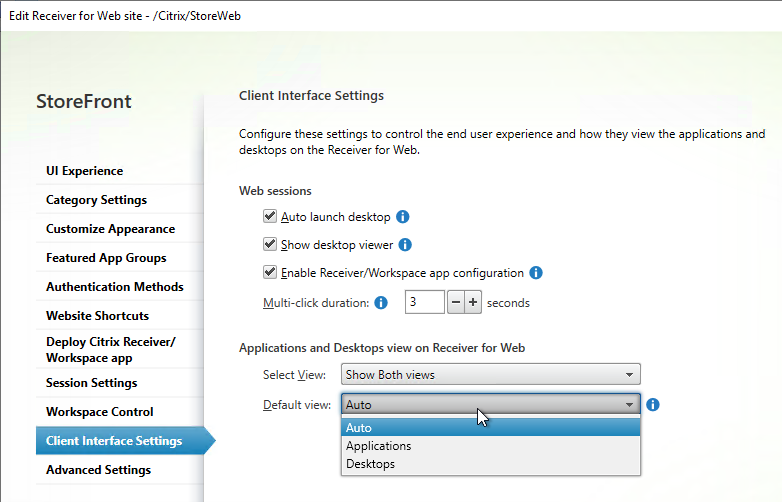The image size is (782, 502).
Task: Click info icon beside Auto launch desktop
Action: point(402,217)
